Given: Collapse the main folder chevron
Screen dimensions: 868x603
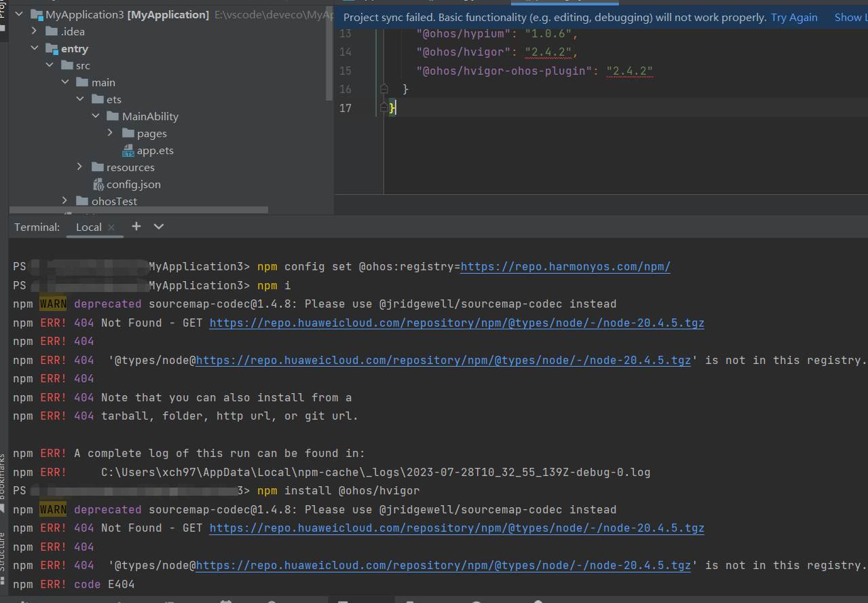Looking at the screenshot, I should pos(65,82).
